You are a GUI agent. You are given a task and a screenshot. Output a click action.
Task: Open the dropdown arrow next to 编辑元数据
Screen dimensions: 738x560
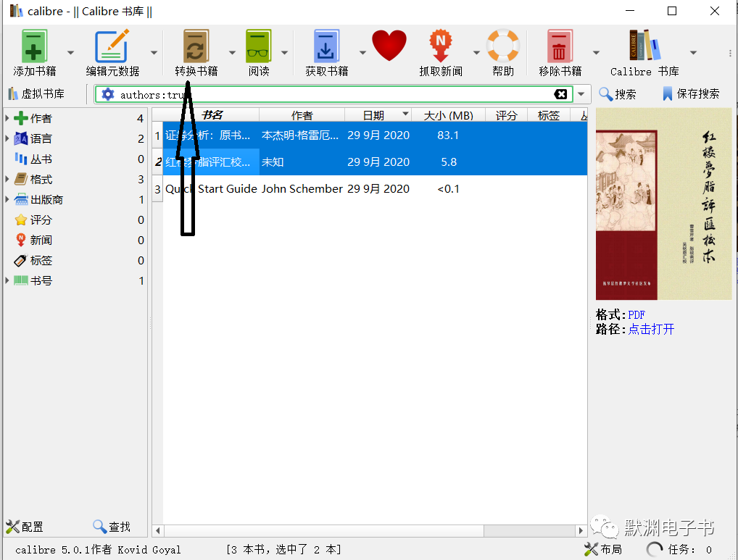[154, 52]
